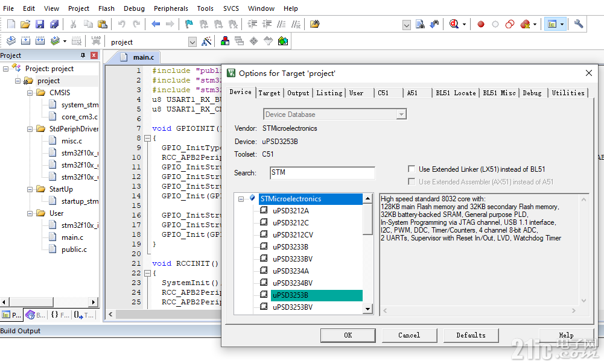
Task: Insert breakpoint with red circle icon
Action: point(481,24)
